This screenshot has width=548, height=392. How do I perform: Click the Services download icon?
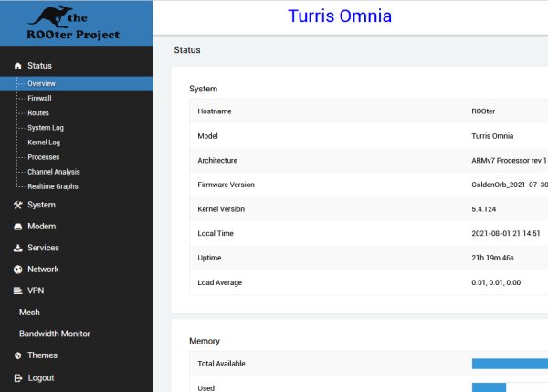pyautogui.click(x=18, y=248)
